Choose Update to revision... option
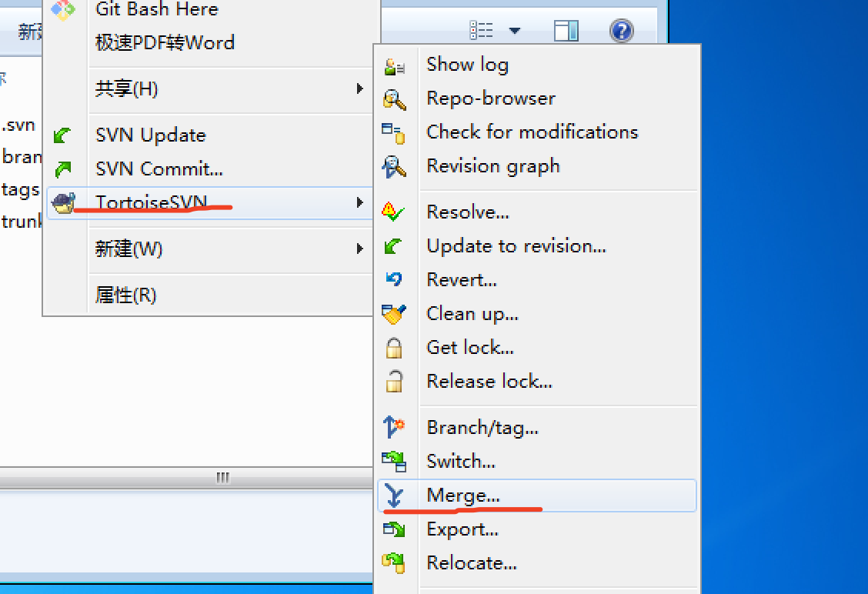Image resolution: width=868 pixels, height=594 pixels. 516,246
